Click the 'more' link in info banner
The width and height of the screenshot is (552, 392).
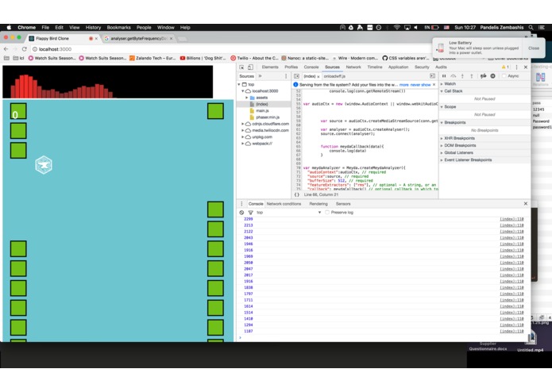(403, 85)
